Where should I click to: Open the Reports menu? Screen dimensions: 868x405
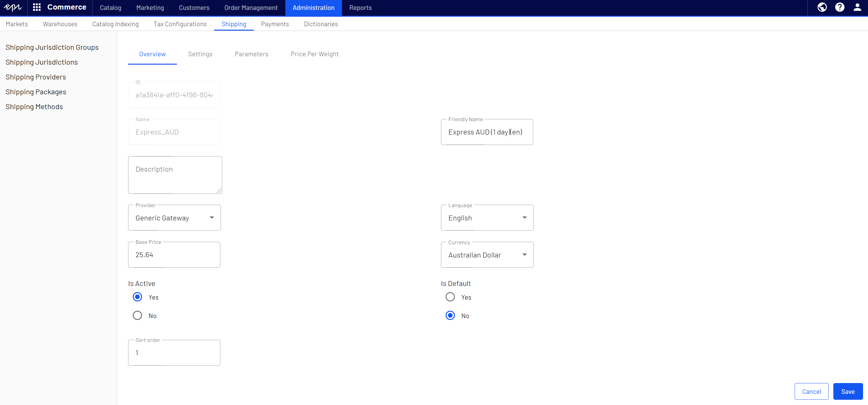361,8
